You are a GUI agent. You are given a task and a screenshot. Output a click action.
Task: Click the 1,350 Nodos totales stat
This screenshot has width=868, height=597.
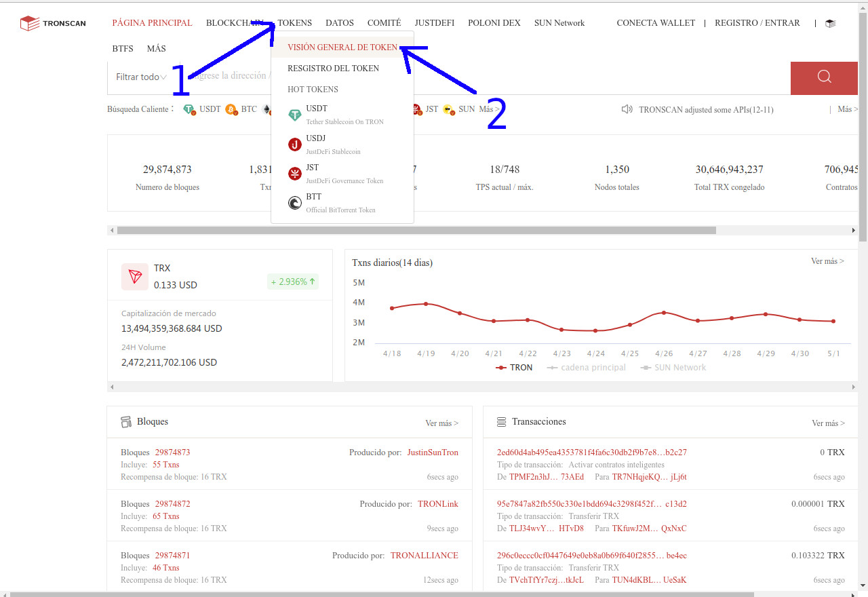pos(617,177)
